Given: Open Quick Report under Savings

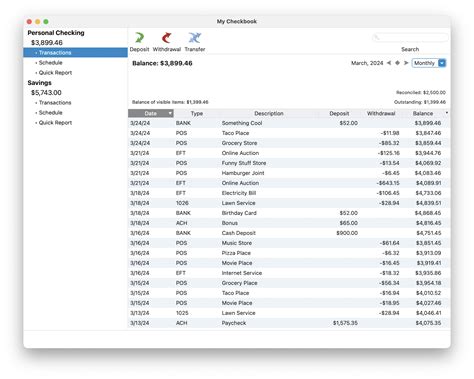Looking at the screenshot, I should pyautogui.click(x=55, y=123).
